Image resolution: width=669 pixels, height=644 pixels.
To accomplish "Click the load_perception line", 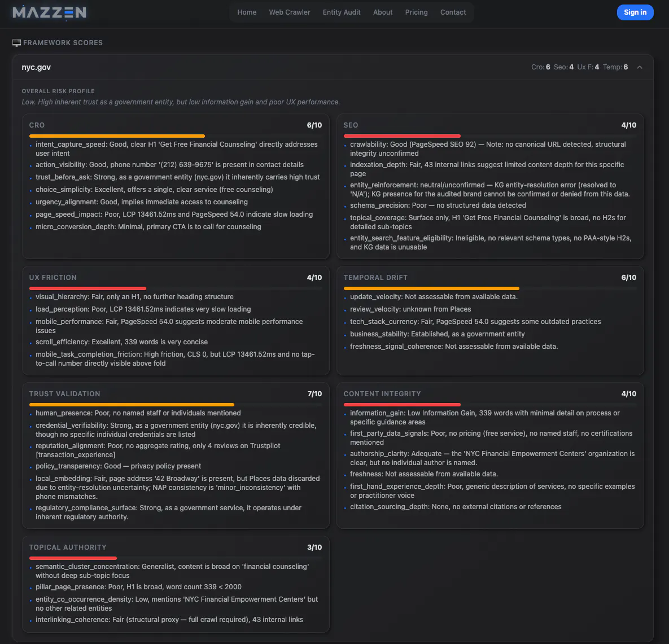I will click(143, 309).
